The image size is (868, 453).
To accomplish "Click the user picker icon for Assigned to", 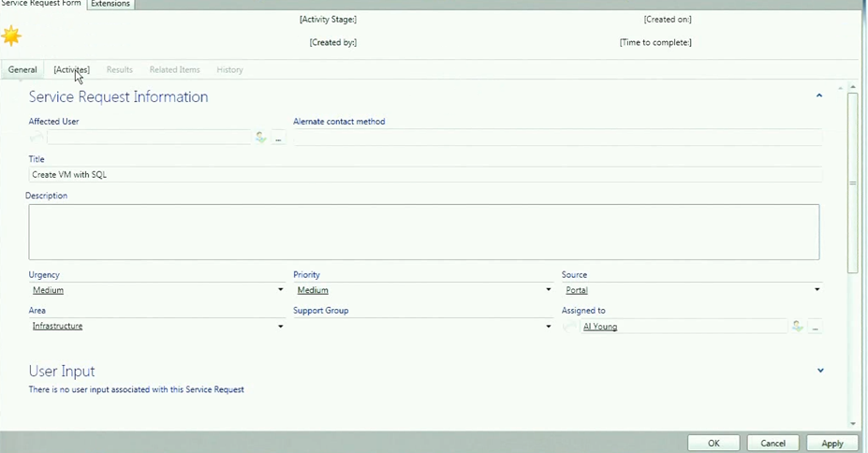I will pos(798,327).
